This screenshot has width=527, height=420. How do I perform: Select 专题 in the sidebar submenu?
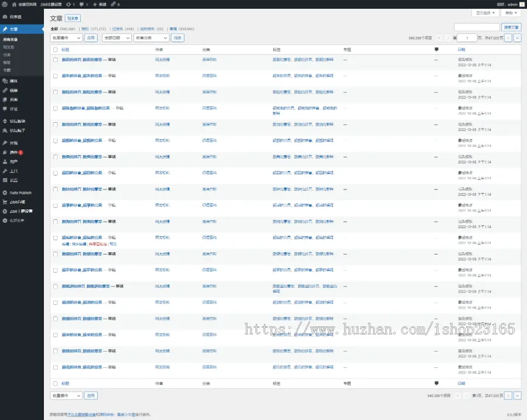[x=6, y=70]
